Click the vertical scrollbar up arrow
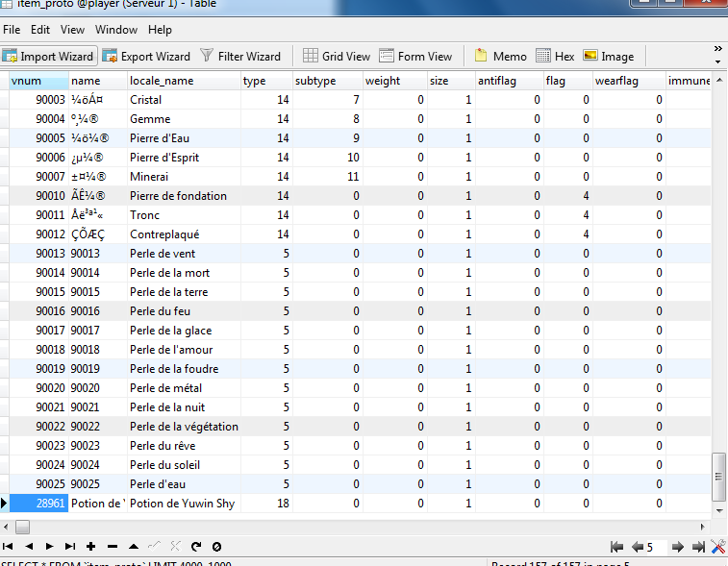Image resolution: width=728 pixels, height=566 pixels. [x=719, y=80]
